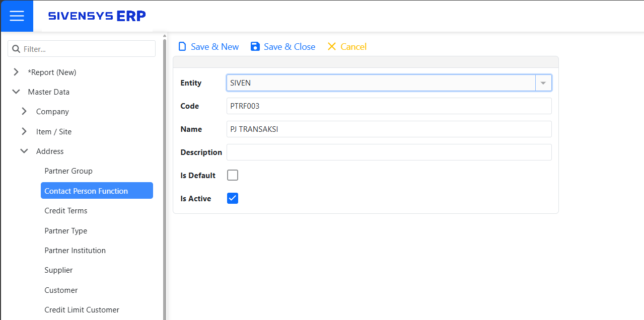This screenshot has width=644, height=320.
Task: Select Contact Person Function menu item
Action: pyautogui.click(x=97, y=191)
